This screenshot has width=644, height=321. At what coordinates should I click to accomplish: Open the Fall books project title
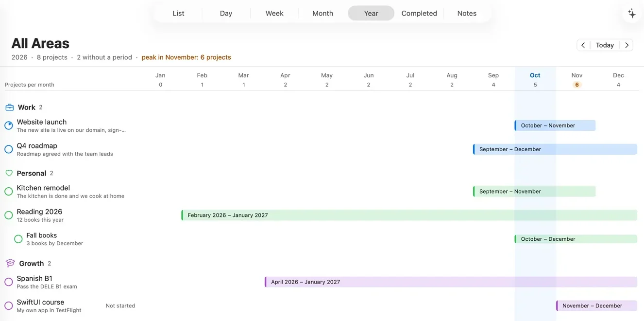tap(42, 235)
